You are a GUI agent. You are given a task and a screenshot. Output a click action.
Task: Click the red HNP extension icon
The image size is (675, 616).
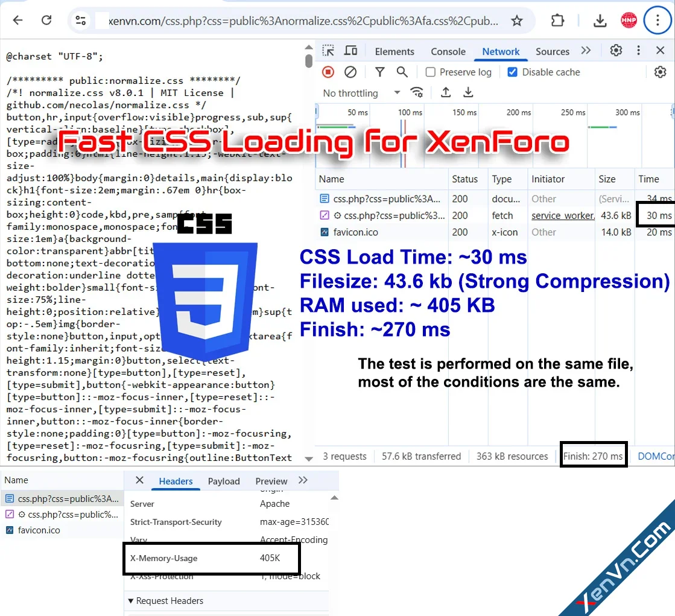click(x=629, y=21)
